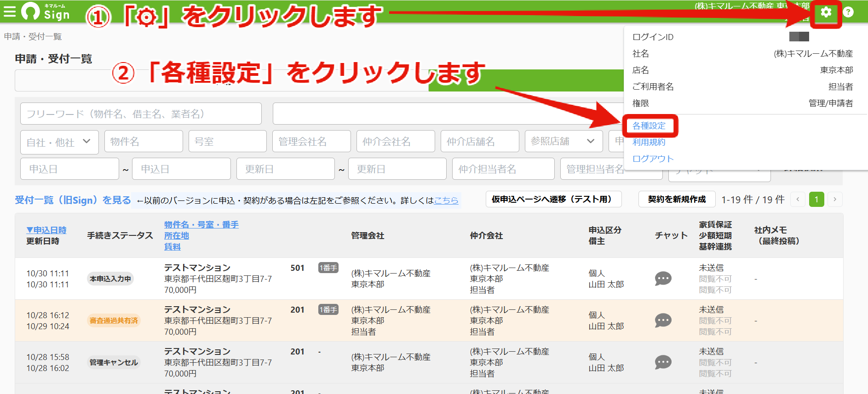This screenshot has width=868, height=394.
Task: Select room number 501 cell
Action: pyautogui.click(x=298, y=268)
